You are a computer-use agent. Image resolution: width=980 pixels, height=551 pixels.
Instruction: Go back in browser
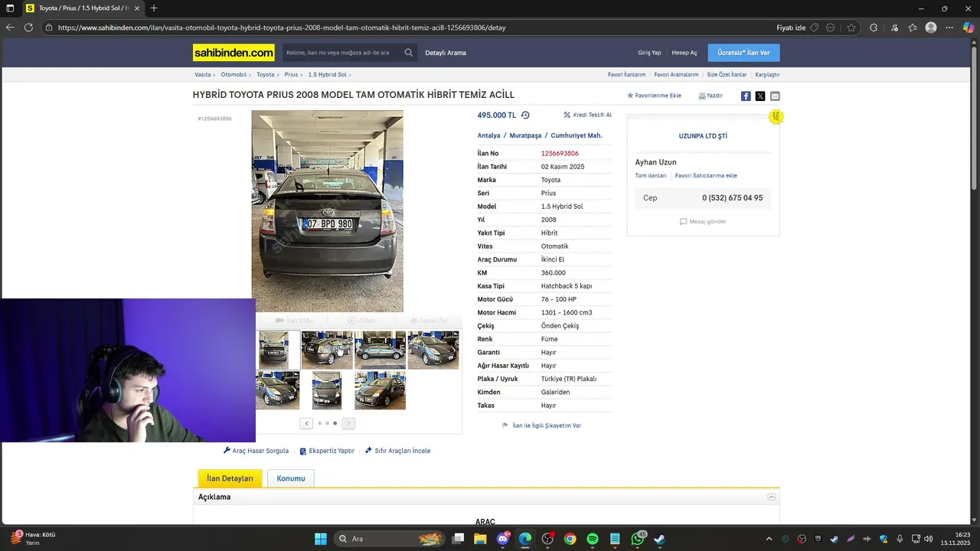[x=9, y=28]
